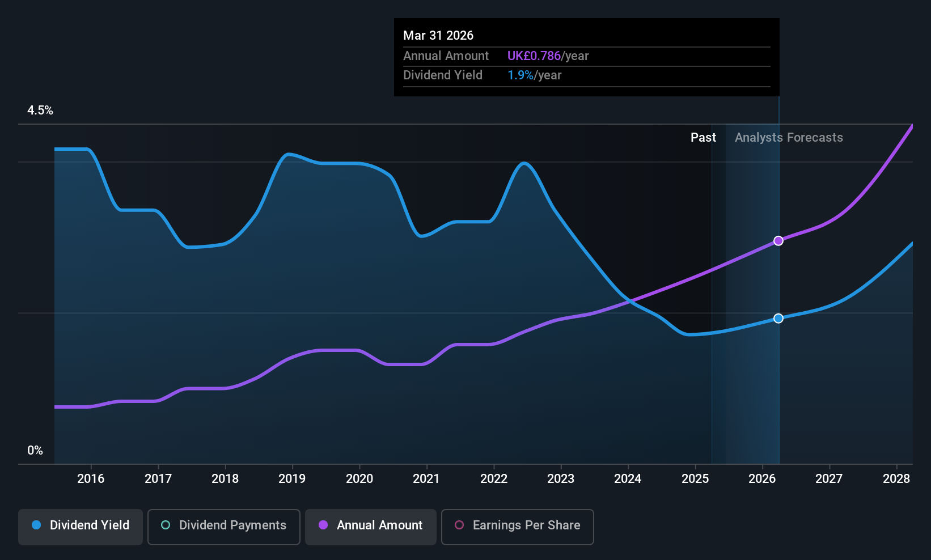The height and width of the screenshot is (560, 931).
Task: Click the teal Dividend Payments legend circle
Action: click(x=166, y=525)
